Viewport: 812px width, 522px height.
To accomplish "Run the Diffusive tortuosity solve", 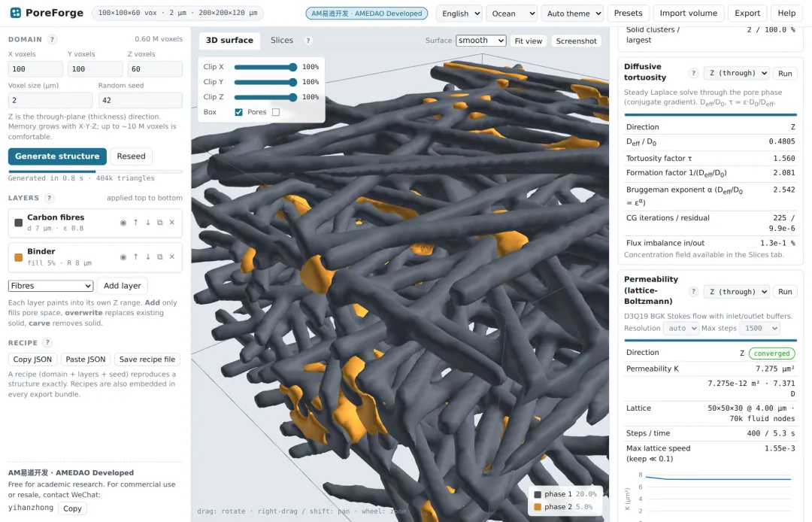I will [785, 73].
